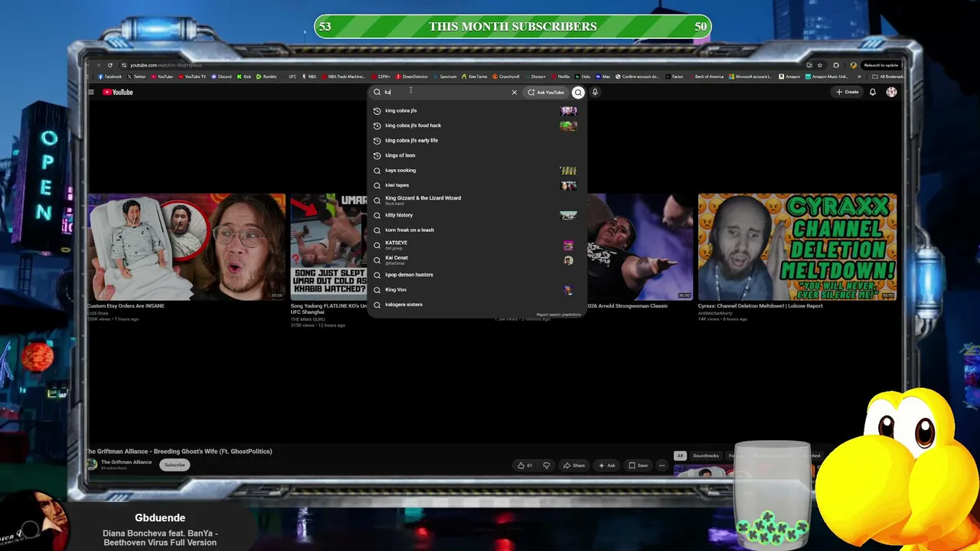Open the Netflix bookmark
980x551 pixels.
coord(561,77)
